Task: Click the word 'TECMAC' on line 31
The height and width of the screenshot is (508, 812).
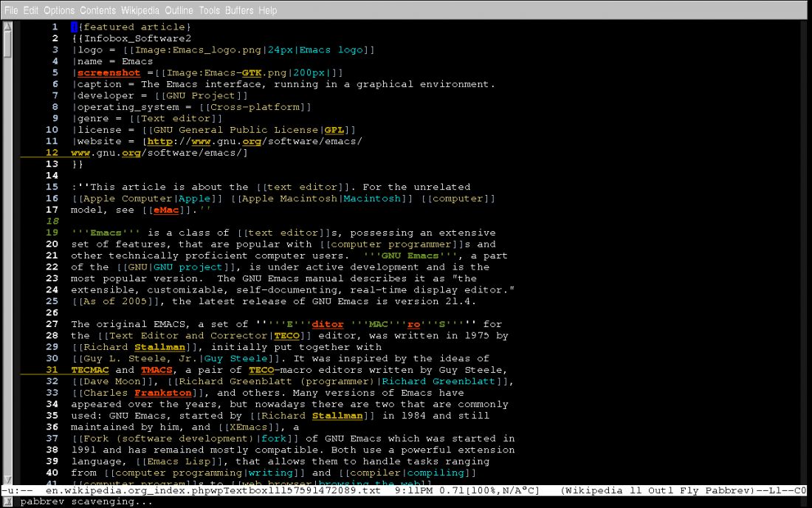Action: [x=89, y=370]
